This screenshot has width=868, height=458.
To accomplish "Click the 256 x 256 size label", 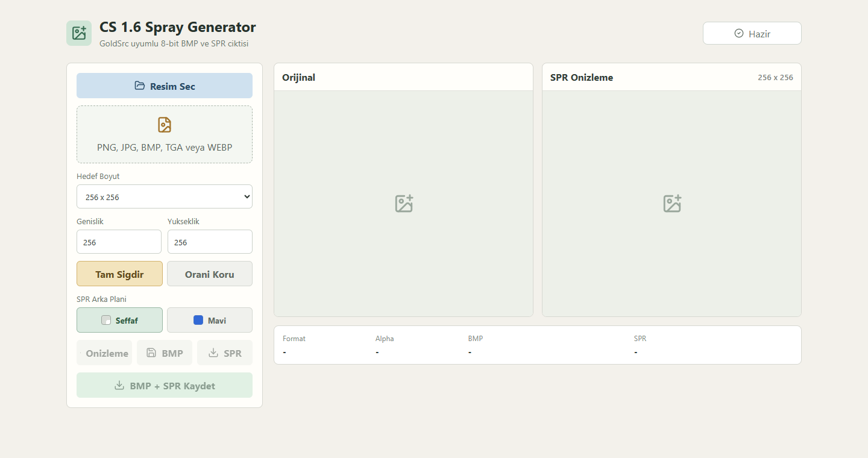I will pos(776,77).
